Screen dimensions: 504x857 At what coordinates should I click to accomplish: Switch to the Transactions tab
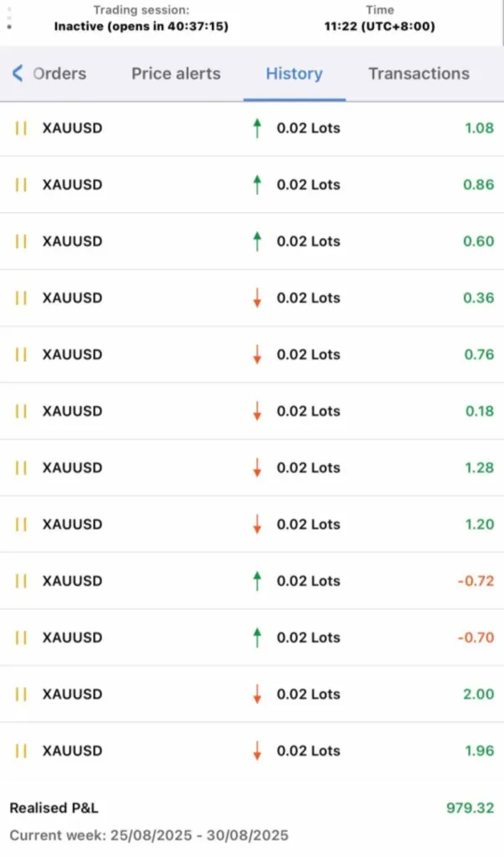[419, 74]
